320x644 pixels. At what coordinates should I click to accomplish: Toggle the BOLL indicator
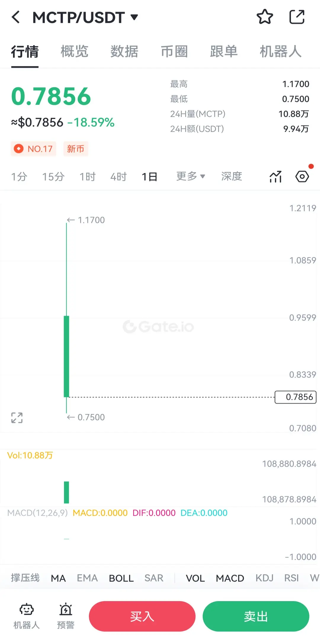tap(121, 578)
